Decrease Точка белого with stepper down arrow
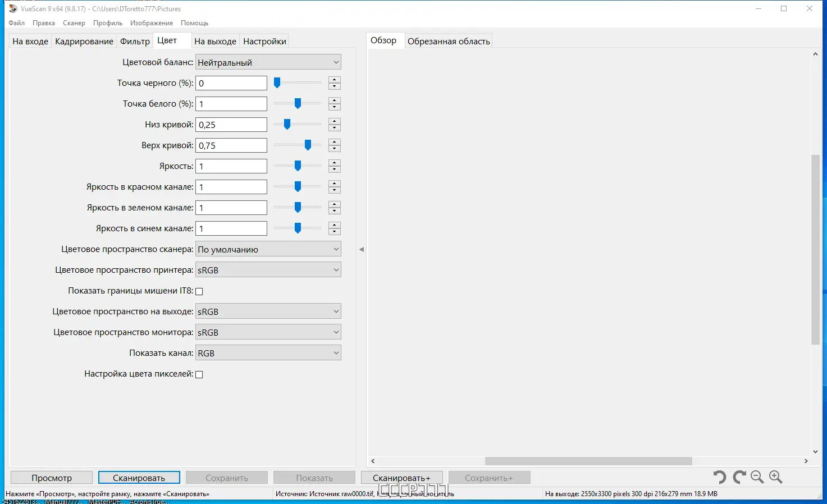The height and width of the screenshot is (504, 827). tap(335, 107)
